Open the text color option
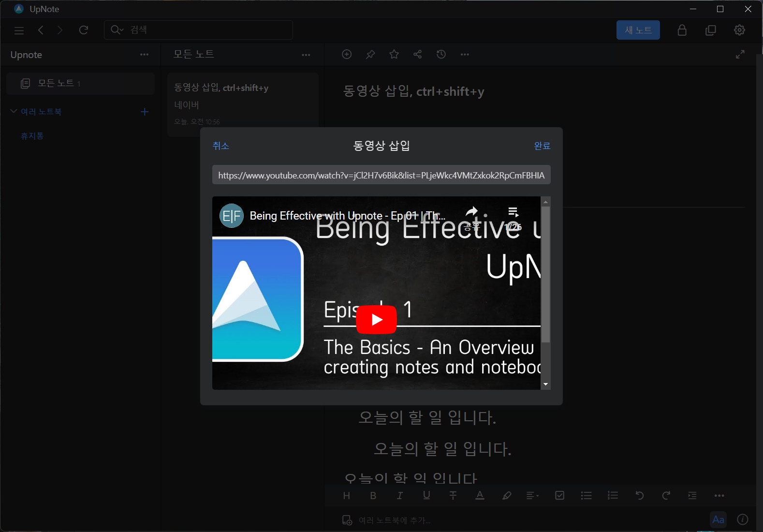 [x=480, y=495]
